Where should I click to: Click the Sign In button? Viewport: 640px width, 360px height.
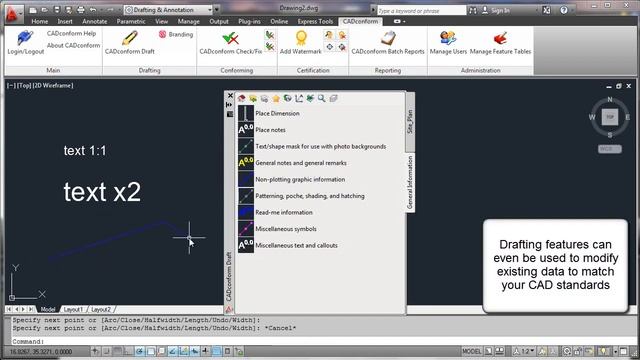[496, 10]
